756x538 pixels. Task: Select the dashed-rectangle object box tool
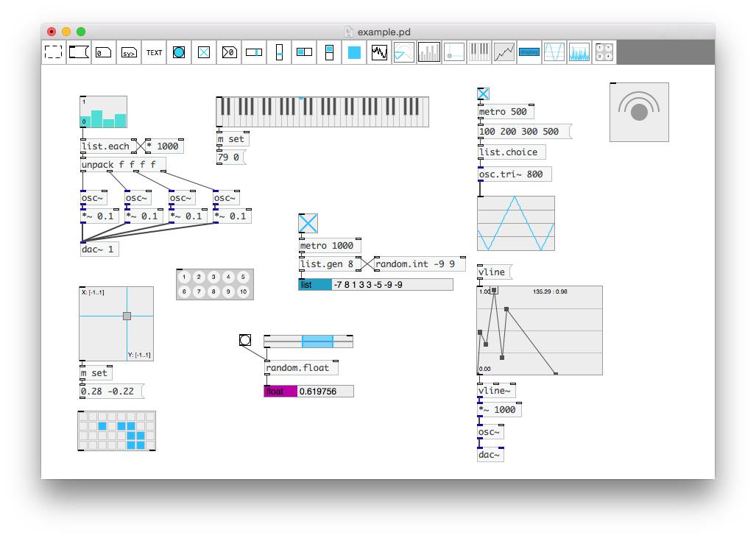tap(54, 52)
